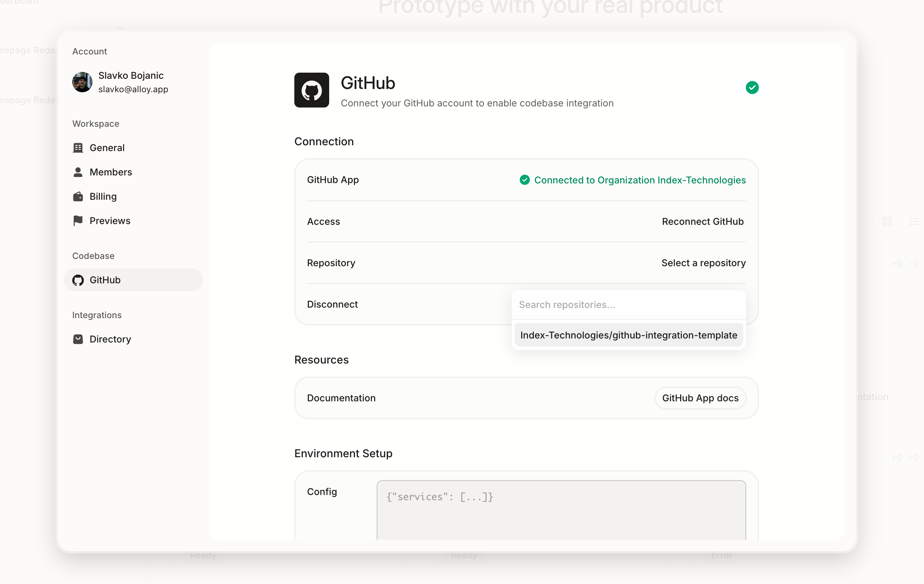Click the green checkmark beside the GitHub heading
924x584 pixels.
click(752, 88)
